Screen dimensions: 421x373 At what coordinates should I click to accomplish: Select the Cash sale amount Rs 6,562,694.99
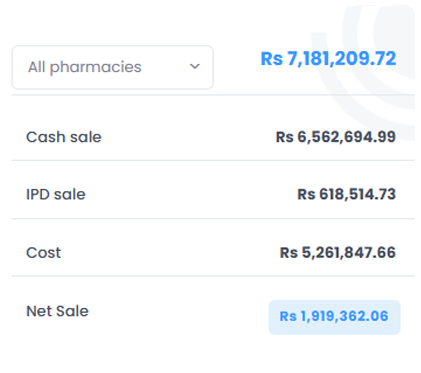pos(336,137)
